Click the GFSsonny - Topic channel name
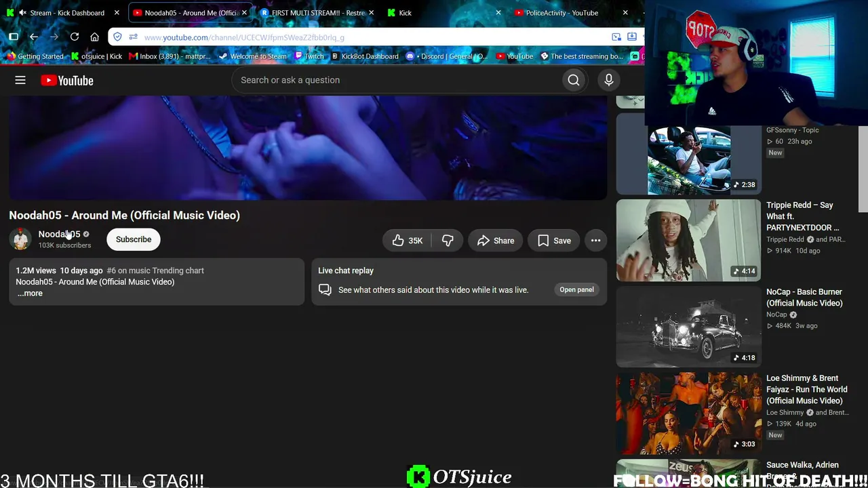This screenshot has height=488, width=868. pyautogui.click(x=793, y=130)
